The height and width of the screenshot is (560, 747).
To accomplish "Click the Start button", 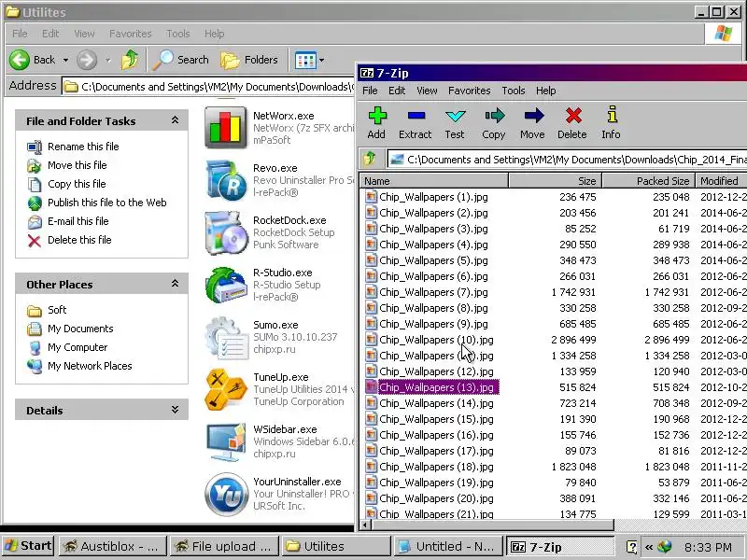I will click(28, 546).
